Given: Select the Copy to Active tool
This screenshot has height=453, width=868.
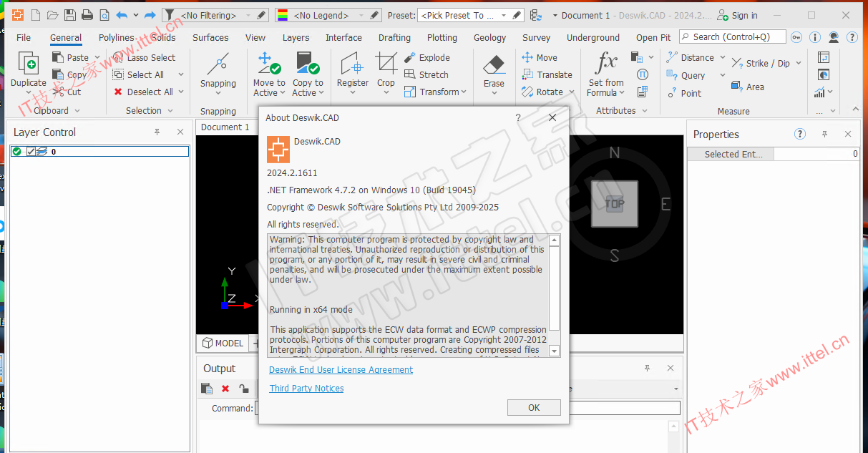Looking at the screenshot, I should coord(308,74).
